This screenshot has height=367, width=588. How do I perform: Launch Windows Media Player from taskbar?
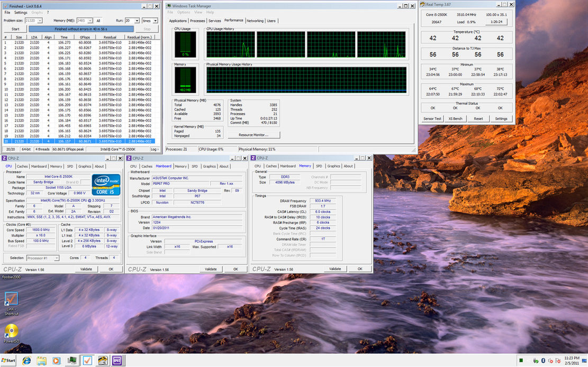[x=56, y=360]
